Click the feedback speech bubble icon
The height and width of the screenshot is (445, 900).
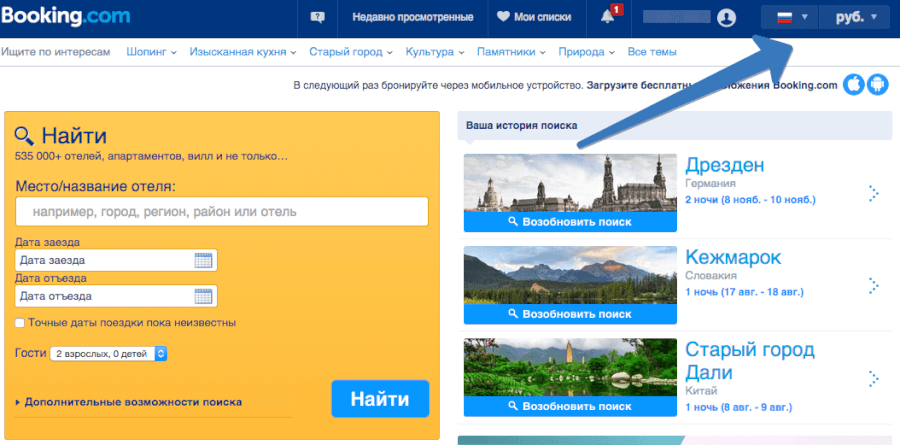(x=318, y=17)
